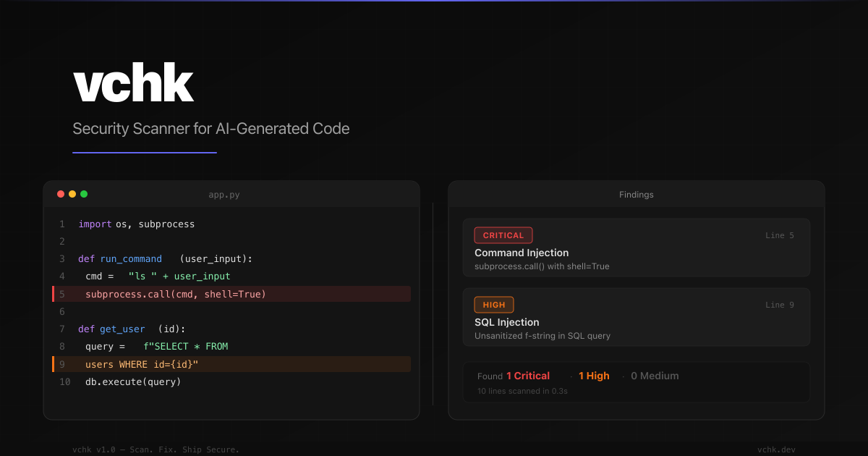Click the HIGH severity badge

point(494,305)
